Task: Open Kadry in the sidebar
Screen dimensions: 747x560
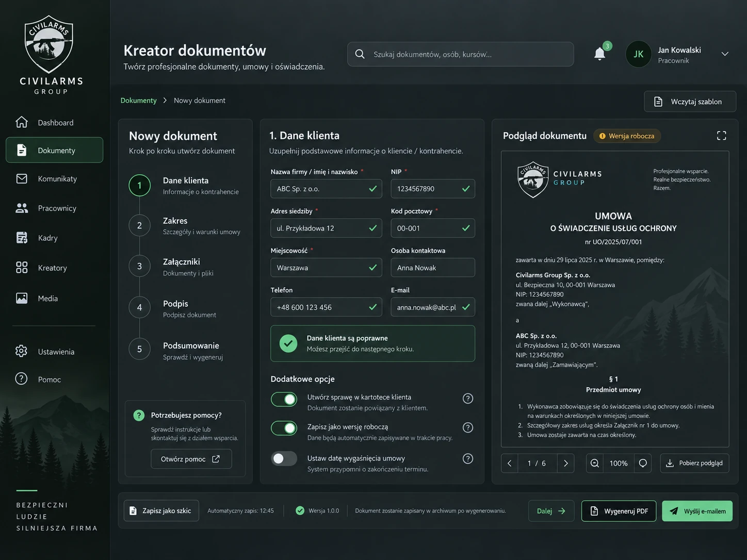Action: (54, 238)
